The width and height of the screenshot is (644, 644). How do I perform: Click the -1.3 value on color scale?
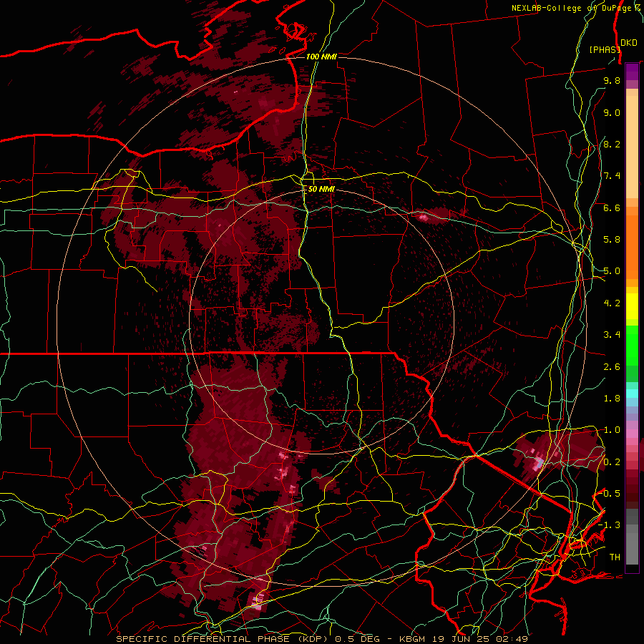[610, 525]
